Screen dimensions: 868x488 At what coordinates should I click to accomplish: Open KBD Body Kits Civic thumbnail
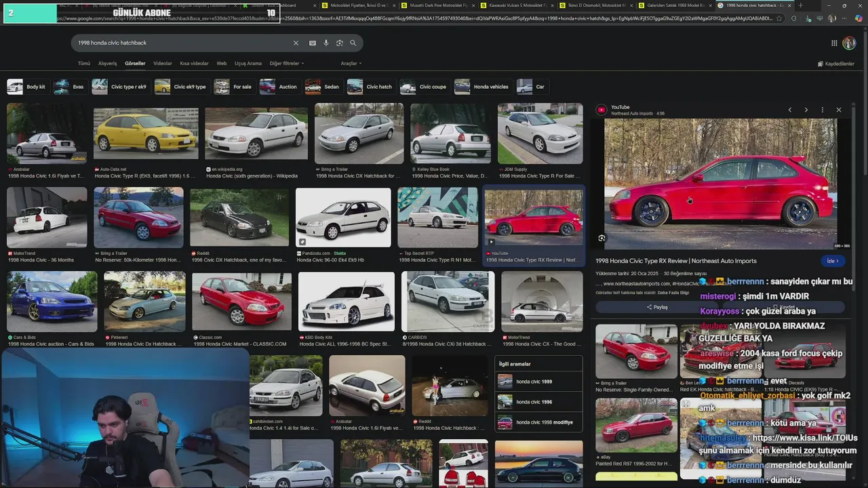click(346, 302)
